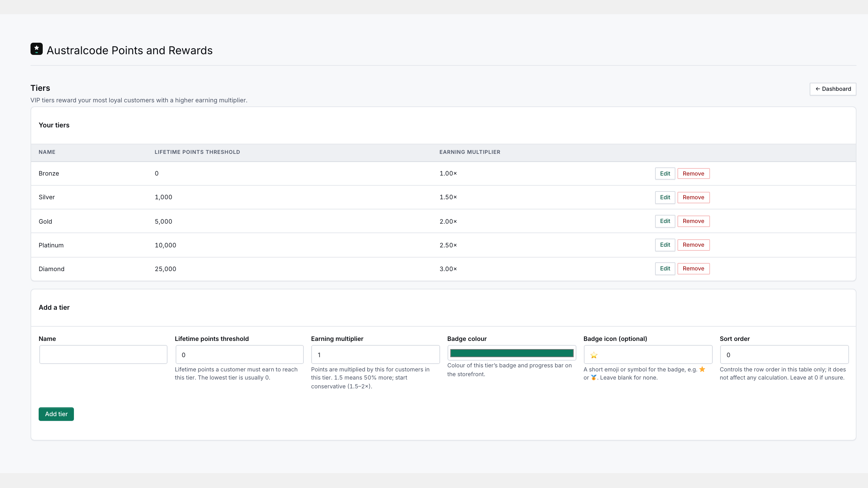Click the 2.00× multiplier value
Image resolution: width=868 pixels, height=488 pixels.
click(448, 221)
